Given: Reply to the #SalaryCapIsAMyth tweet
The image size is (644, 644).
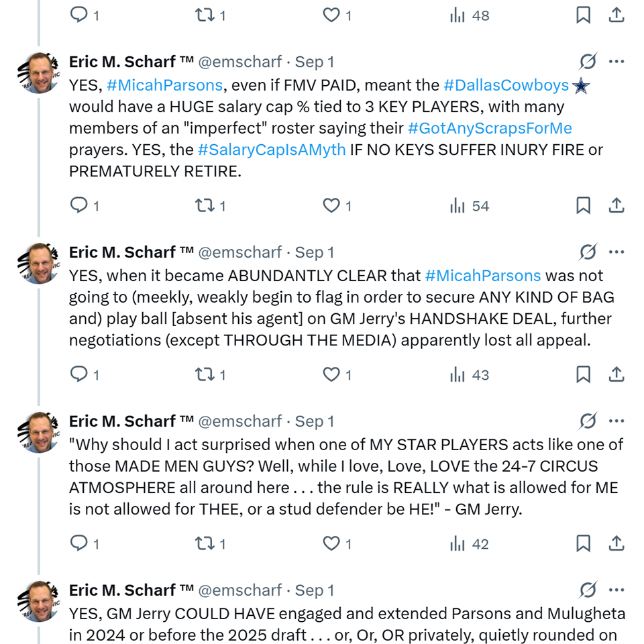Looking at the screenshot, I should coord(79,206).
